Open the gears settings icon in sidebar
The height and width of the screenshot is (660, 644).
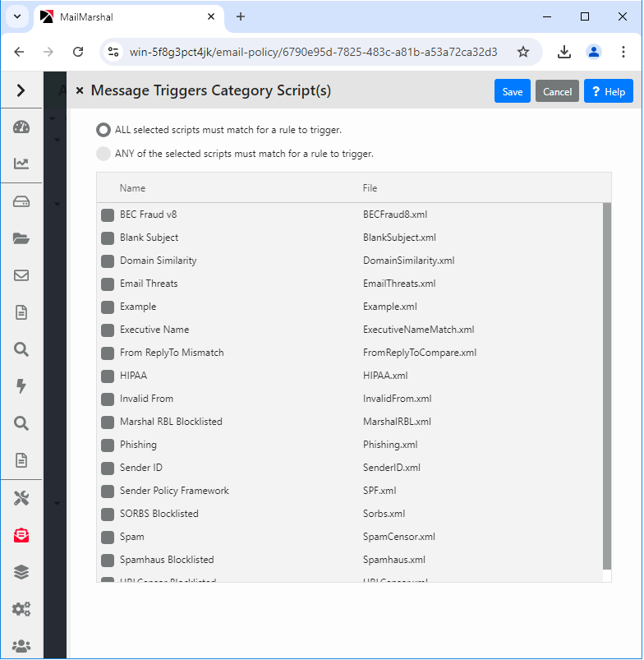[x=21, y=609]
